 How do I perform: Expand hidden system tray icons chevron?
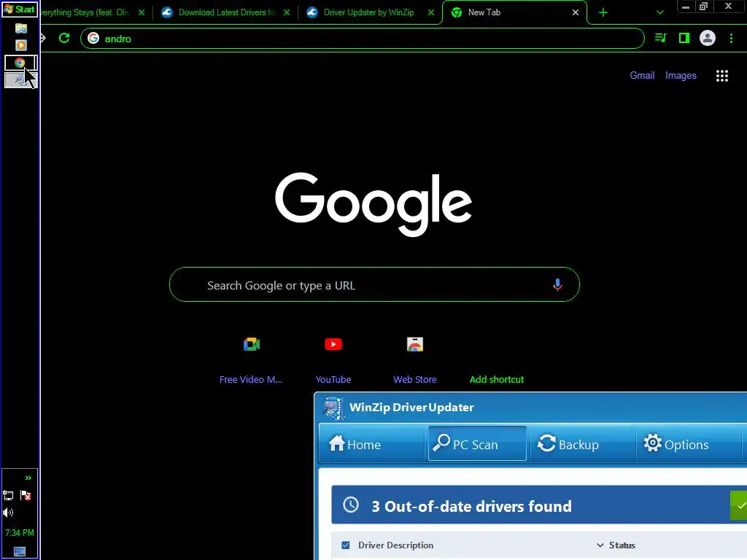click(x=28, y=478)
